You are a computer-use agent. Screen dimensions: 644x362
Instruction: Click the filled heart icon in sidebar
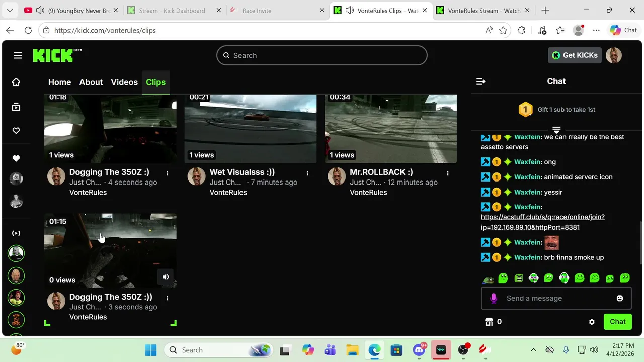pyautogui.click(x=16, y=158)
